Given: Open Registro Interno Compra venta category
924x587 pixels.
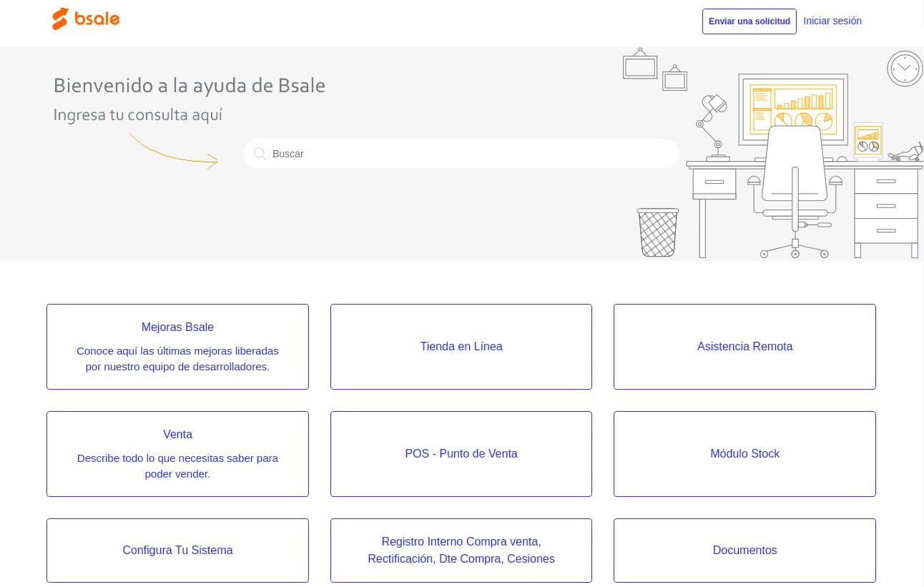Looking at the screenshot, I should (461, 551).
